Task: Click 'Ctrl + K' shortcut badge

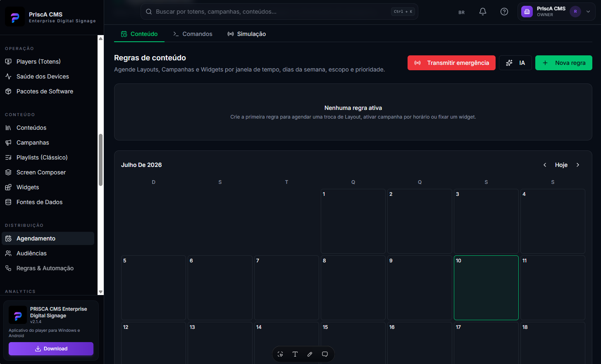Action: pyautogui.click(x=403, y=12)
